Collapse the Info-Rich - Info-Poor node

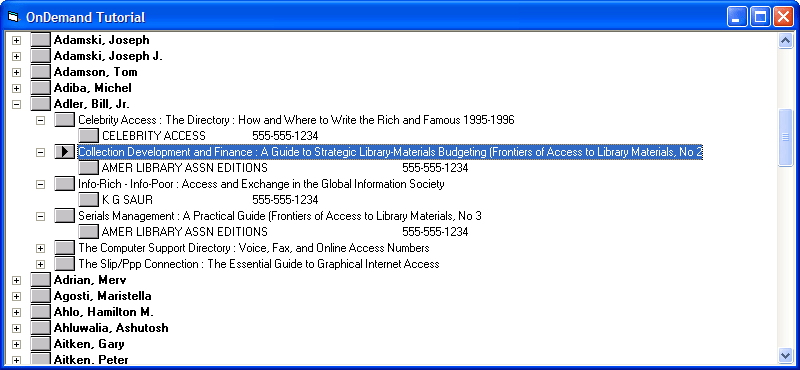(x=40, y=184)
